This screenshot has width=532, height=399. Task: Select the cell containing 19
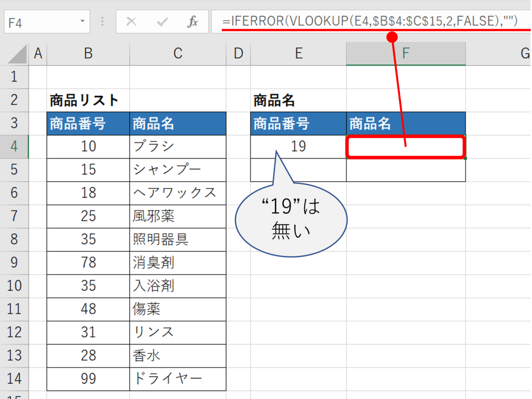299,147
